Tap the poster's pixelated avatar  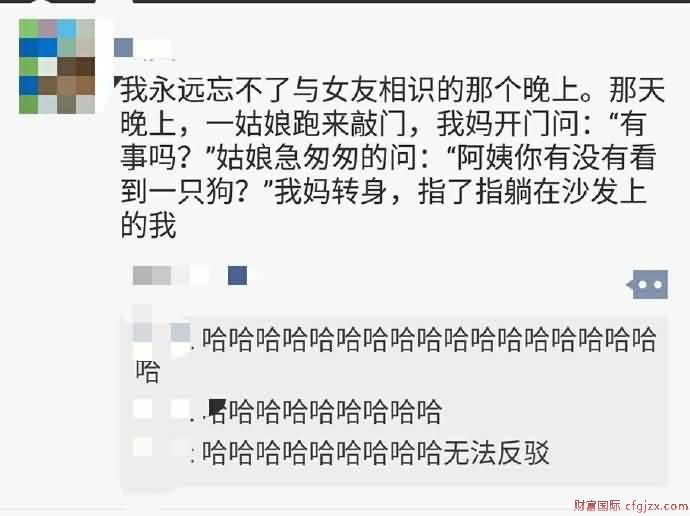pyautogui.click(x=57, y=66)
